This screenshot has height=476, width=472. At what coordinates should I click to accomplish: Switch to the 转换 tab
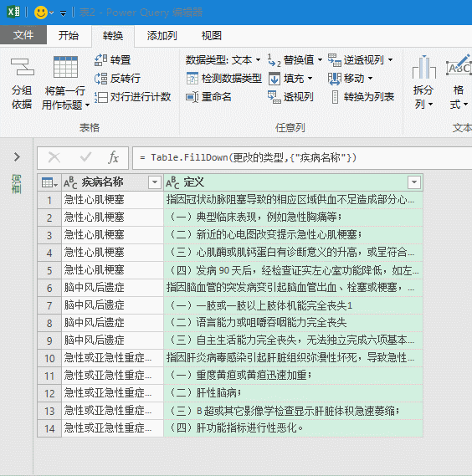click(x=113, y=36)
